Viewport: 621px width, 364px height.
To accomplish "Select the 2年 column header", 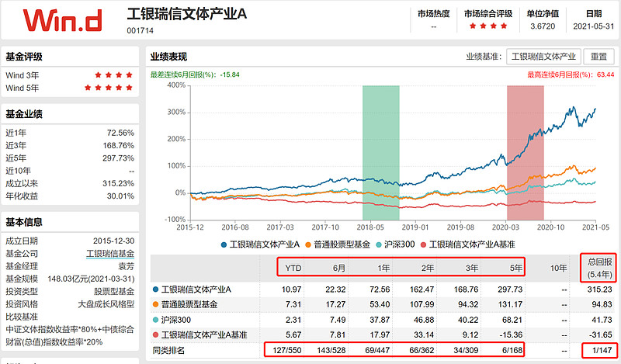I will tap(428, 268).
